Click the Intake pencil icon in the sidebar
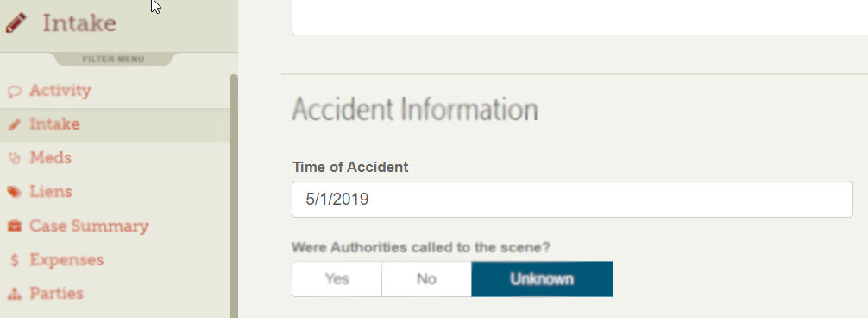The height and width of the screenshot is (318, 868). point(15,124)
